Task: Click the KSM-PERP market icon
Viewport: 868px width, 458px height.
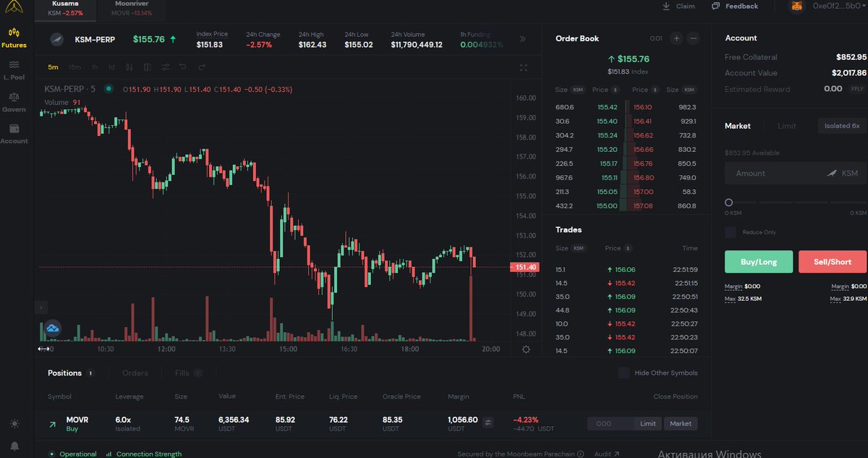Action: [x=56, y=39]
